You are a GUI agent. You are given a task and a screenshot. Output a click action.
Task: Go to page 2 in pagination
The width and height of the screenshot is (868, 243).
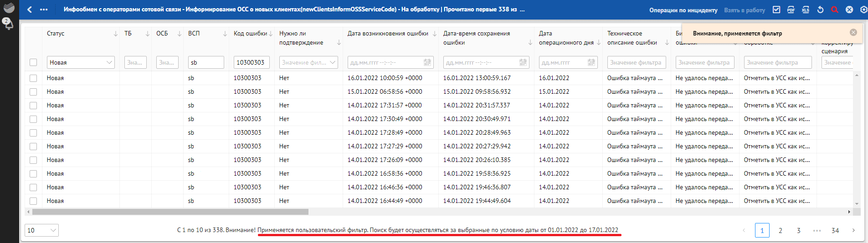click(780, 230)
